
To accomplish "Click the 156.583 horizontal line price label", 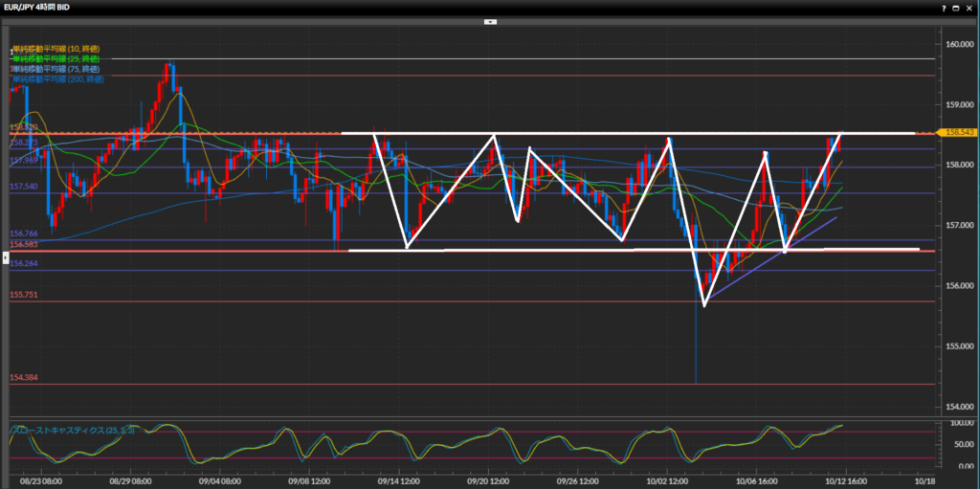I will point(23,245).
